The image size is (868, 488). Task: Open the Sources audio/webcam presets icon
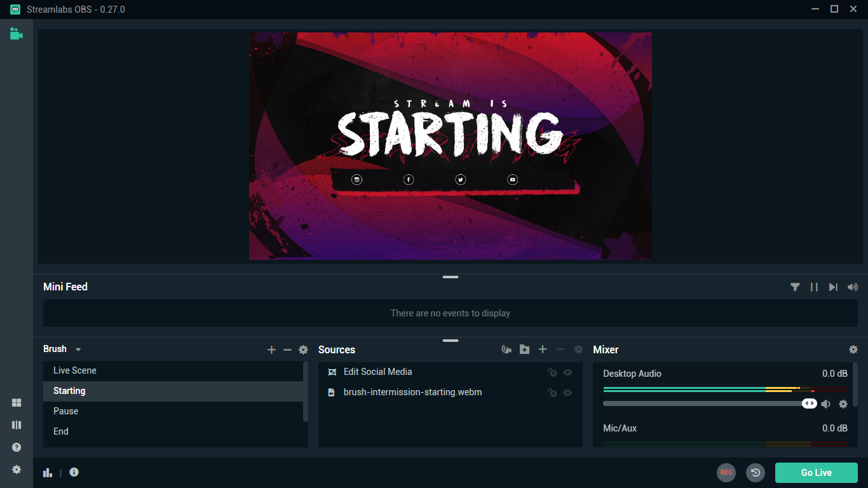tap(506, 349)
